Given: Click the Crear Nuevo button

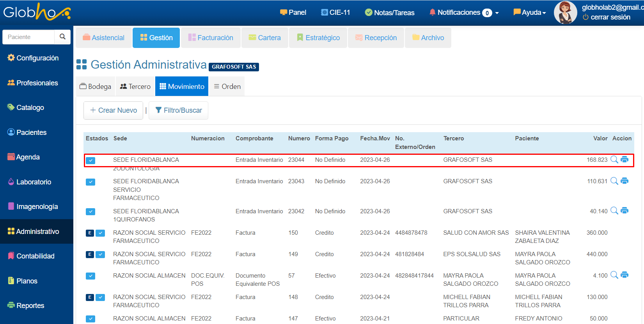Looking at the screenshot, I should (114, 110).
